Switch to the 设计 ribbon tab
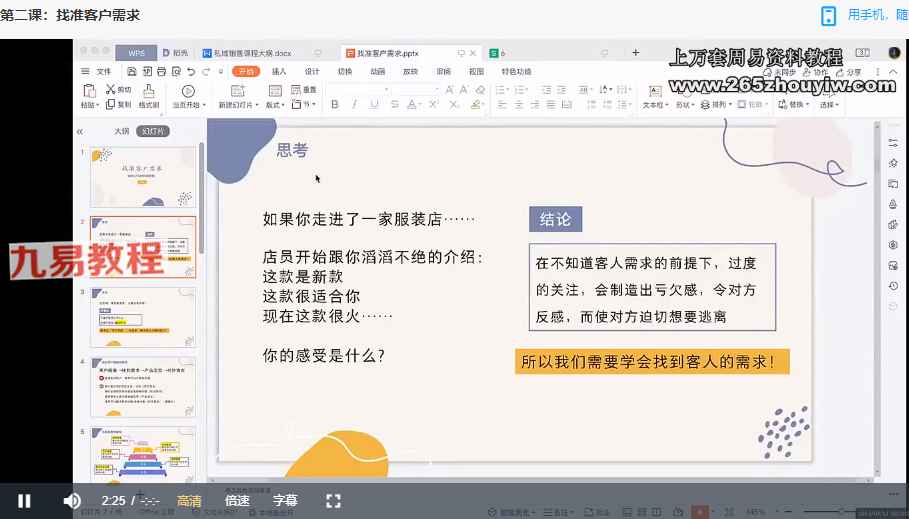 click(x=312, y=72)
